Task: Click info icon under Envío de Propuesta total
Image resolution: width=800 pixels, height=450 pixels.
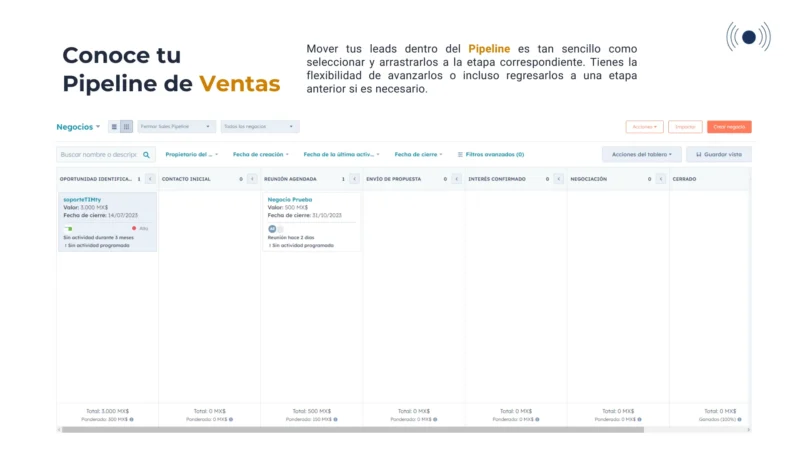Action: 435,419
